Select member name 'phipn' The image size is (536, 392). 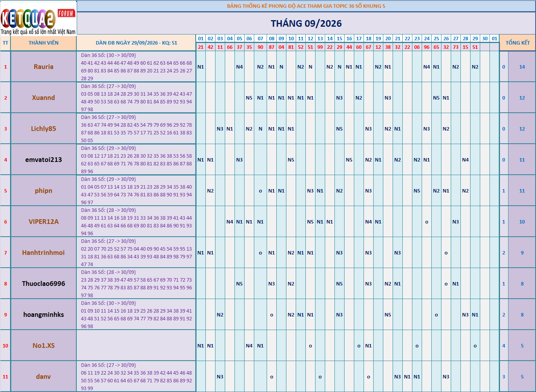pos(43,191)
